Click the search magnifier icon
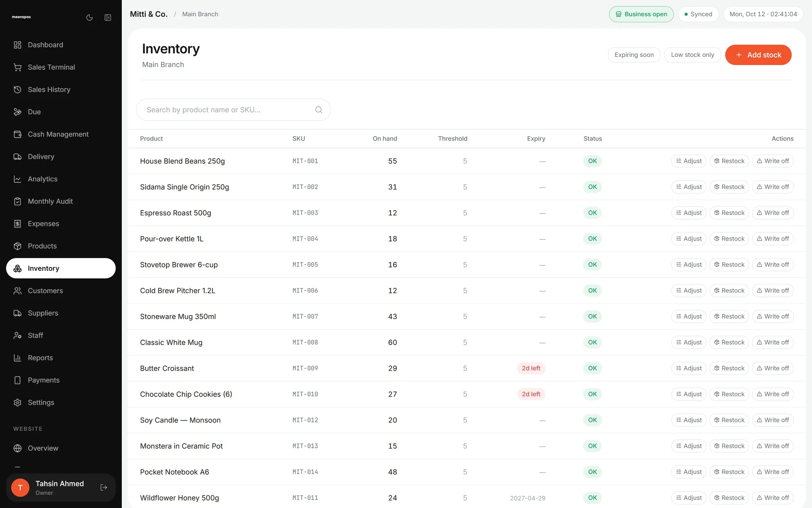 [319, 110]
